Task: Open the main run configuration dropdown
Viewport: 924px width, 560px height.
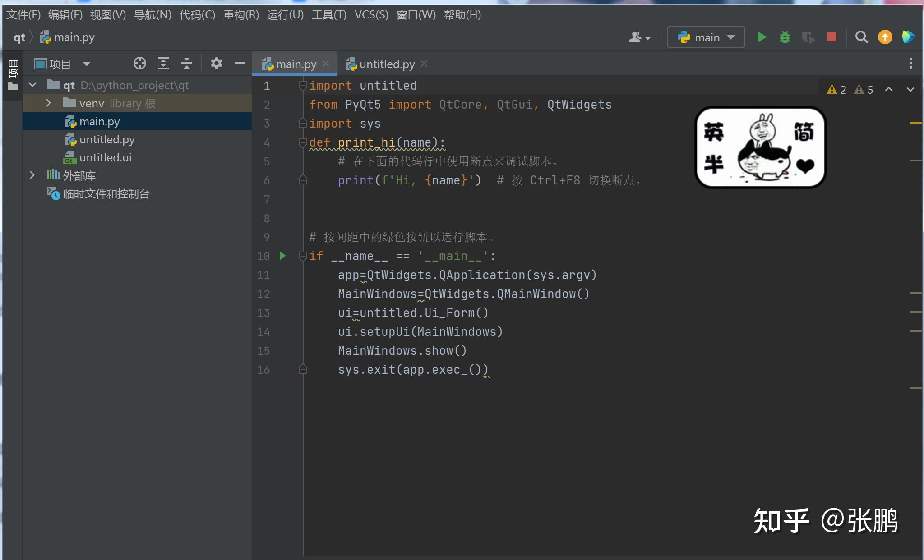Action: (706, 37)
